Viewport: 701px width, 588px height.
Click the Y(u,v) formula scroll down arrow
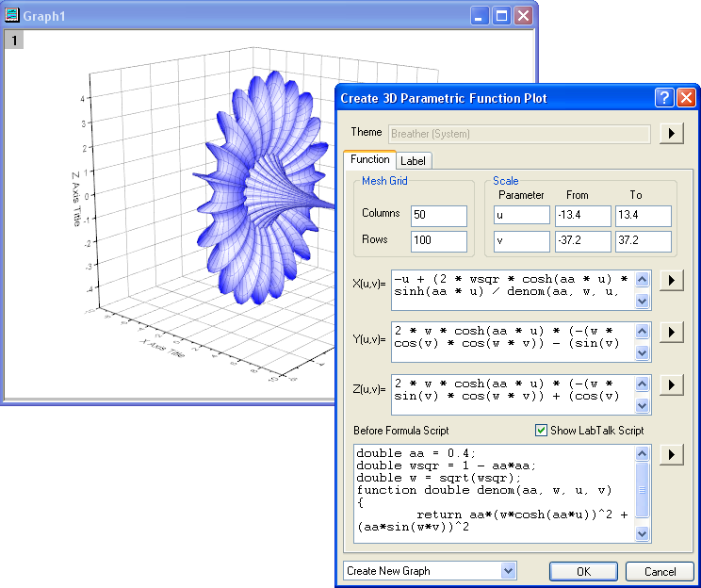642,352
